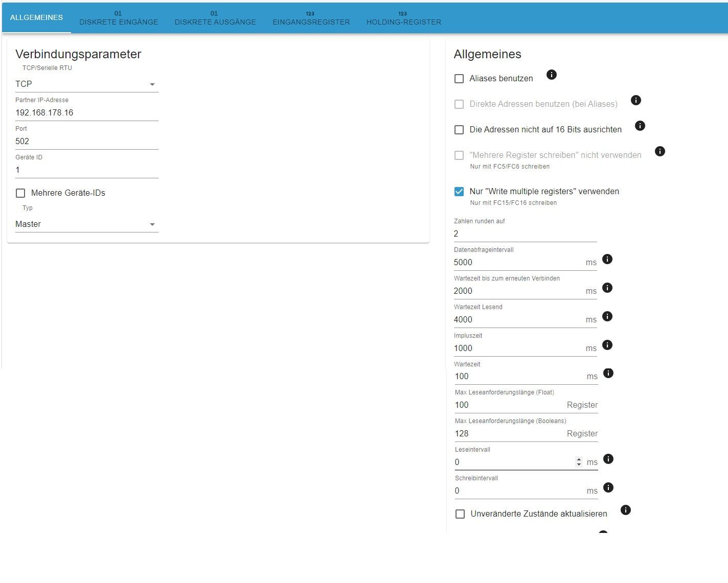Enable Aliases benutzen checkbox

click(459, 79)
